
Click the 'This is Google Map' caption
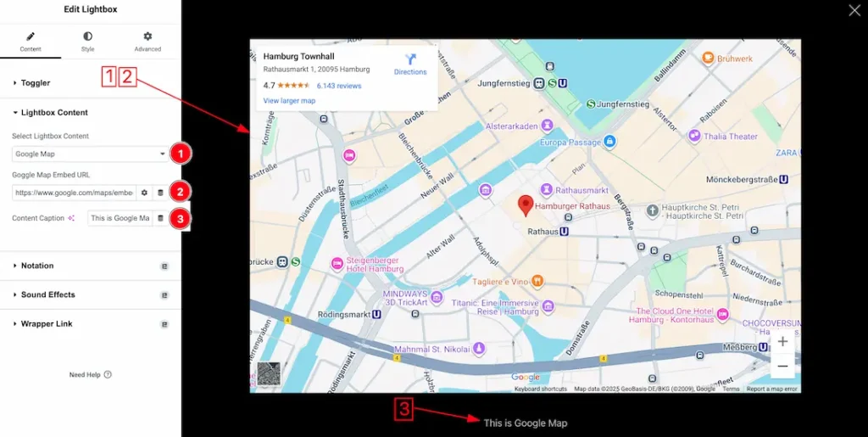[x=526, y=423]
